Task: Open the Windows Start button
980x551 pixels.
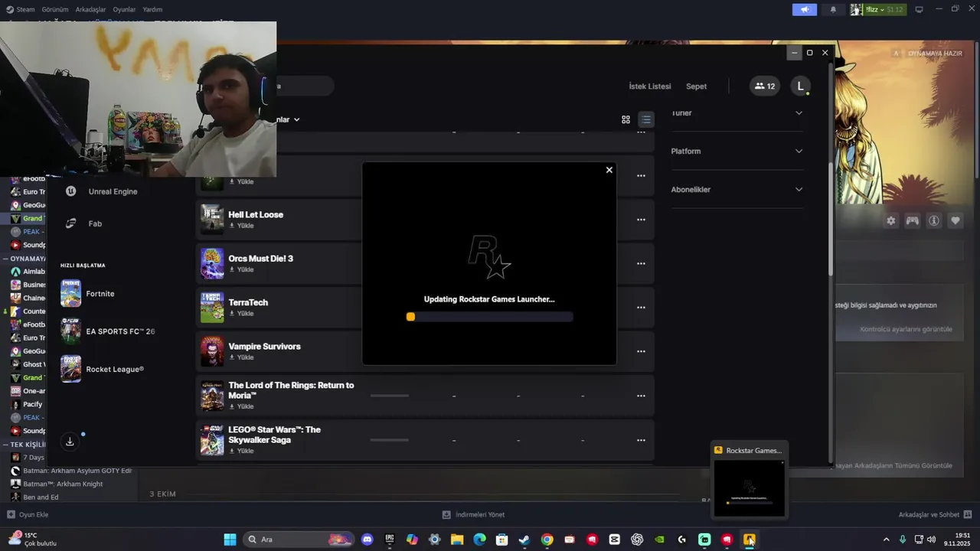Action: [230, 540]
